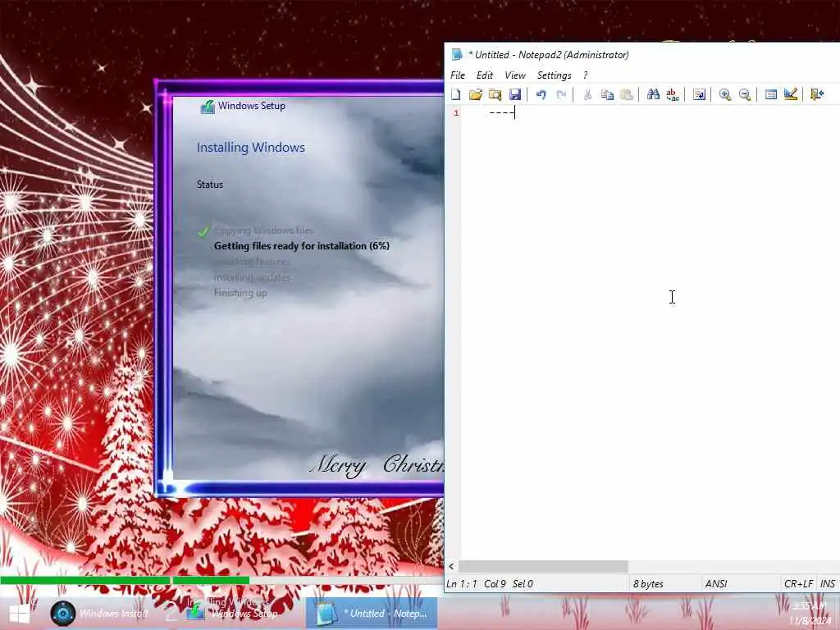Open the ? help menu
The width and height of the screenshot is (840, 630).
[x=585, y=75]
